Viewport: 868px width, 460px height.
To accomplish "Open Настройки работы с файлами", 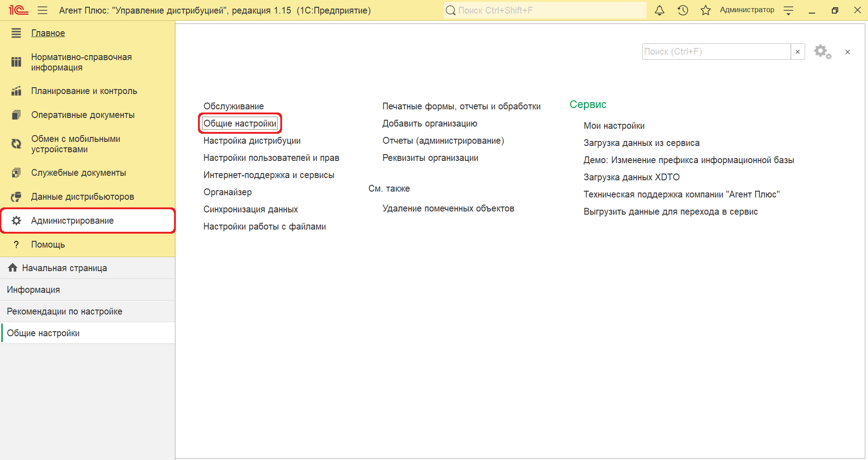I will (x=264, y=226).
